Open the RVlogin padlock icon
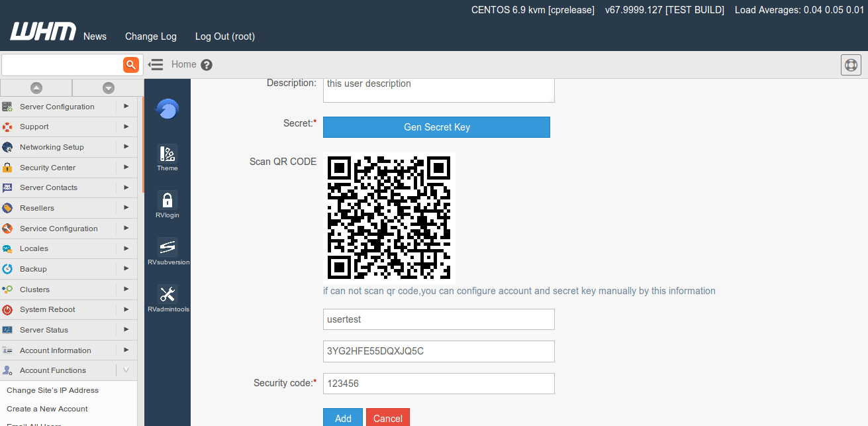 coord(168,204)
